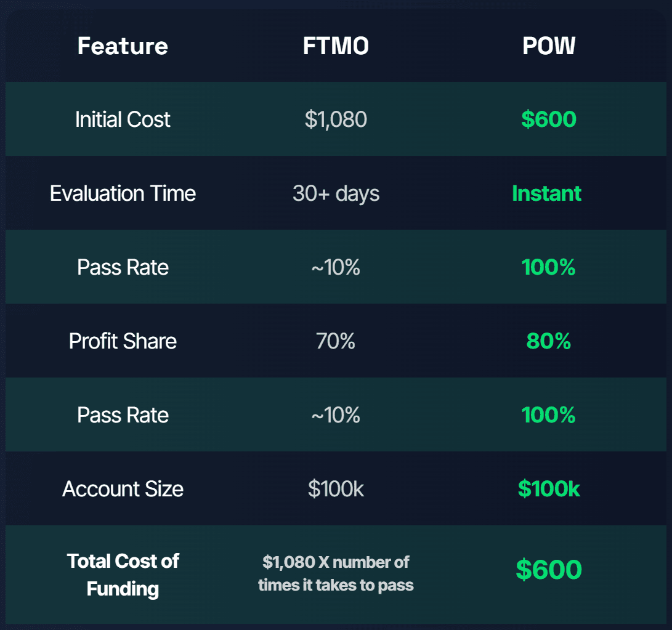This screenshot has width=672, height=630.
Task: Click the Feature column header
Action: (x=123, y=46)
